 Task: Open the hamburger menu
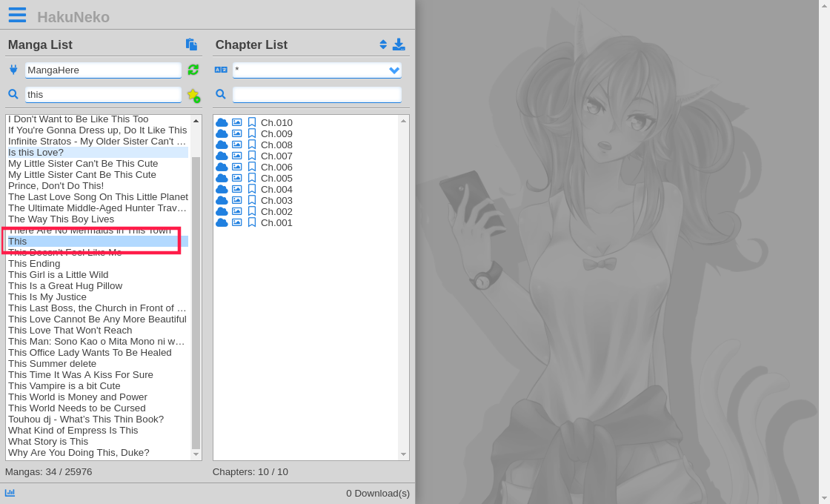(17, 14)
